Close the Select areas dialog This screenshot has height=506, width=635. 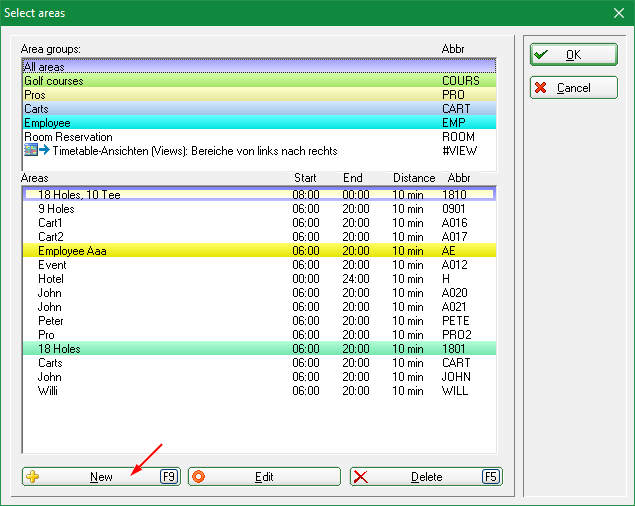pos(618,13)
